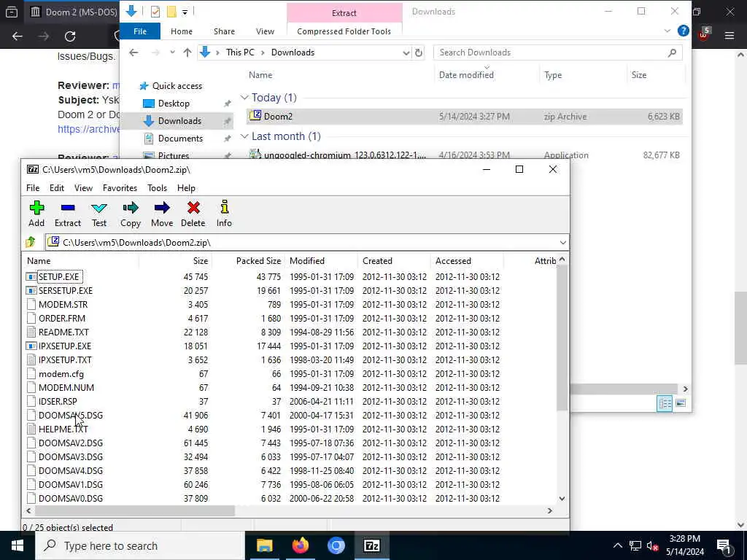
Task: Select the IPXSETUP.TXT file
Action: (65, 360)
